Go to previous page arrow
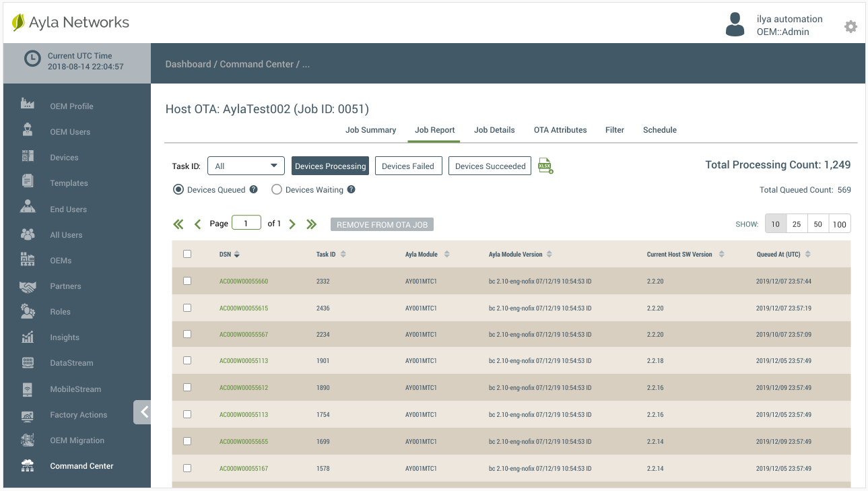Screen dimensions: 868x491 (197, 224)
